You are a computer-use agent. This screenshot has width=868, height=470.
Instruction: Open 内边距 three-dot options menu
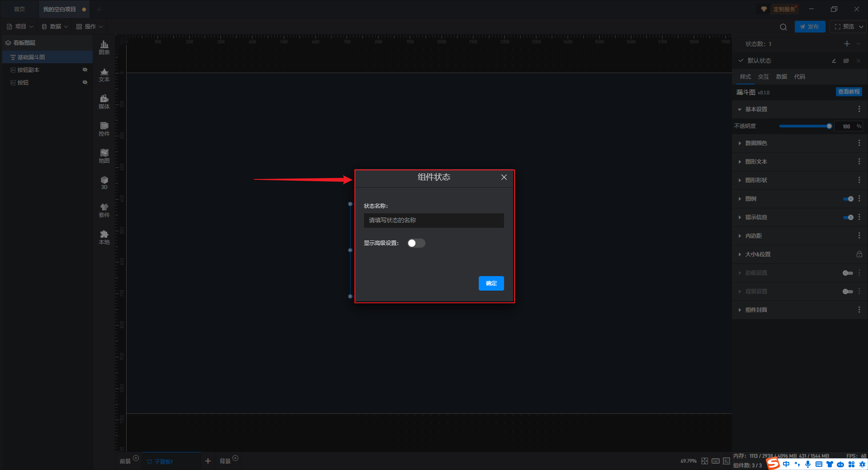859,236
